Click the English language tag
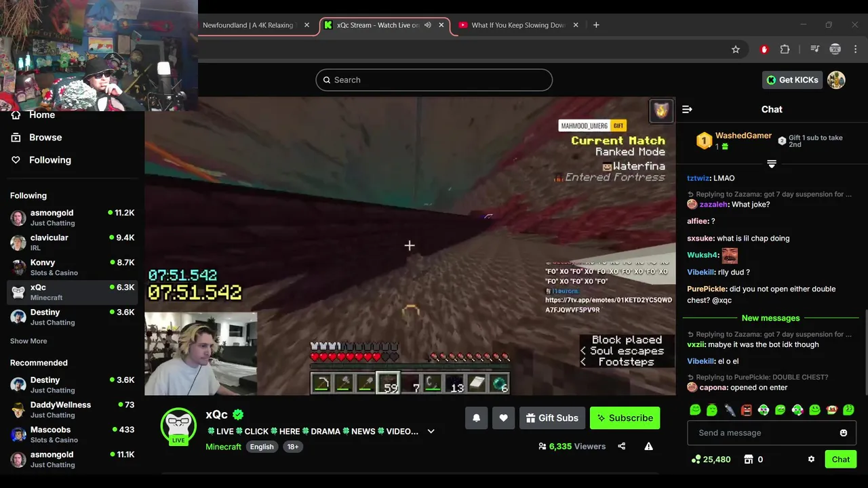Image resolution: width=868 pixels, height=488 pixels. pos(262,447)
